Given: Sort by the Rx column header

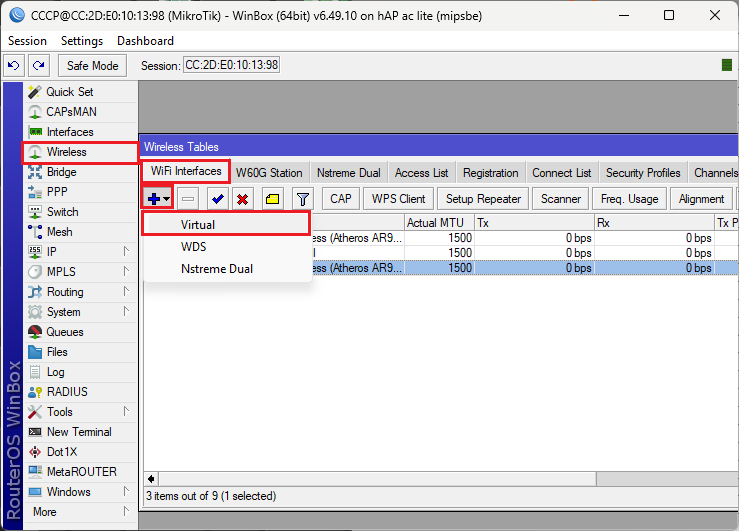Looking at the screenshot, I should [655, 223].
